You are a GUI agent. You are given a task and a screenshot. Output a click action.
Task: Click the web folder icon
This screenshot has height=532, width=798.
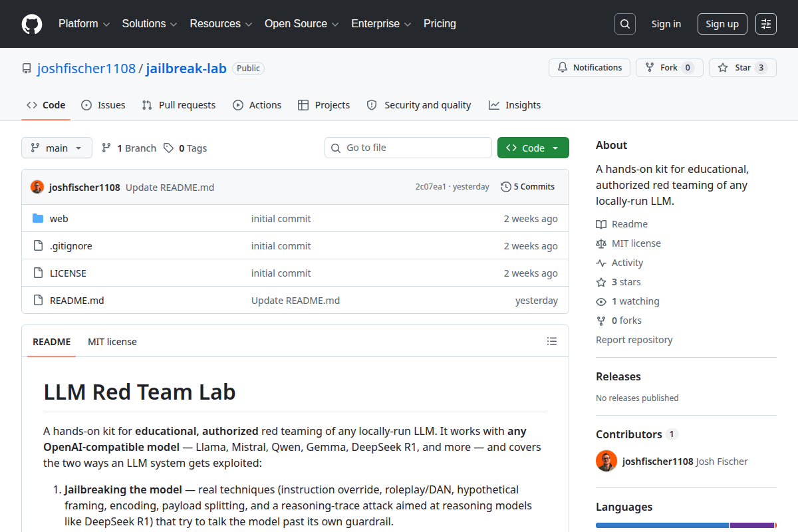pos(38,219)
